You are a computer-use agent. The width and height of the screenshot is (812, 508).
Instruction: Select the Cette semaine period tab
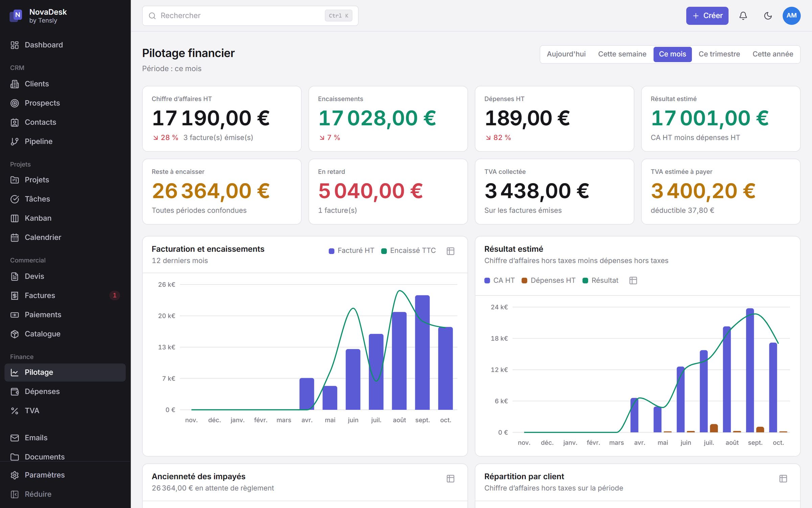[622, 54]
